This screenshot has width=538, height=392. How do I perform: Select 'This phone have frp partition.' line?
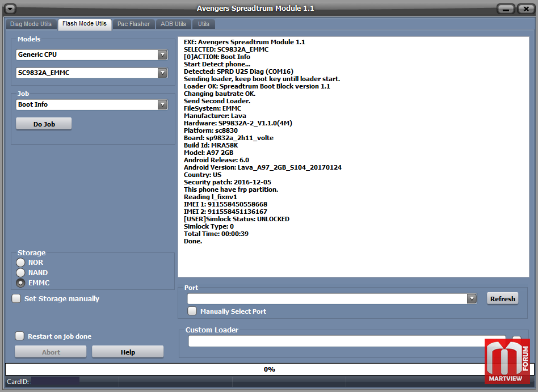tap(231, 189)
